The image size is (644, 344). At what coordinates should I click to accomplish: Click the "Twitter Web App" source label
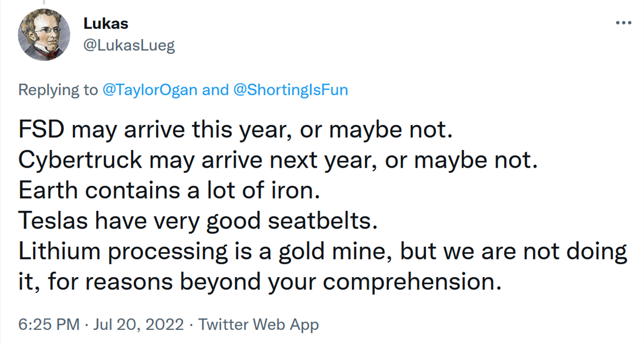point(259,324)
